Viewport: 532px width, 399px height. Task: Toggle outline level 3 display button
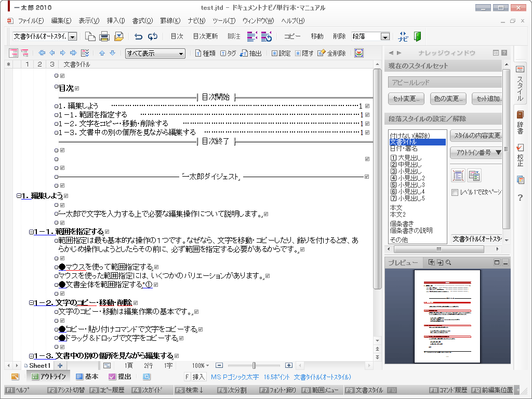52,64
